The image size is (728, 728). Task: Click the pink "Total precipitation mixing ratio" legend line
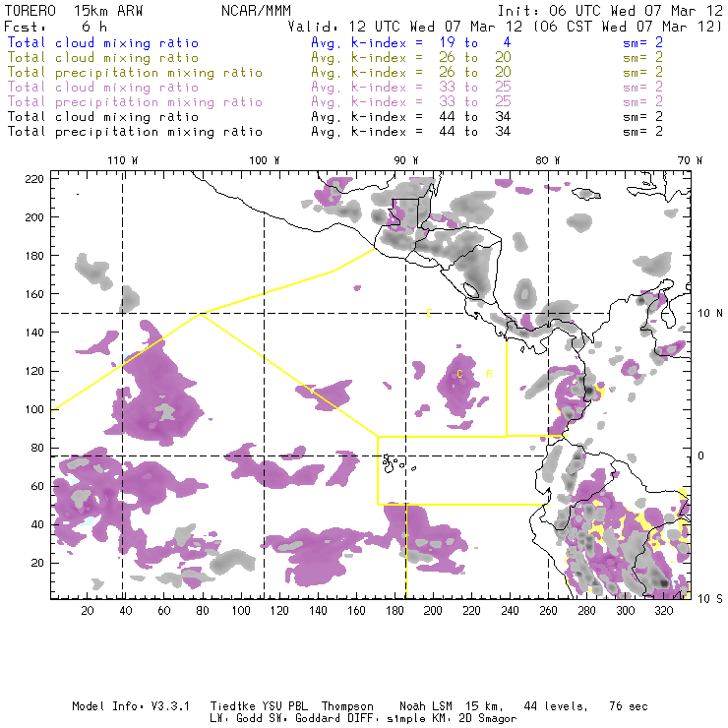coord(135,102)
